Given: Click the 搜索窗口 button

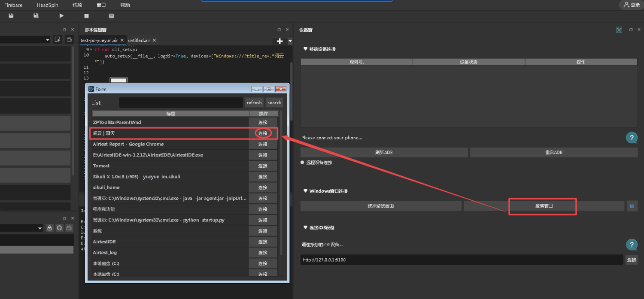Looking at the screenshot, I should tap(544, 206).
